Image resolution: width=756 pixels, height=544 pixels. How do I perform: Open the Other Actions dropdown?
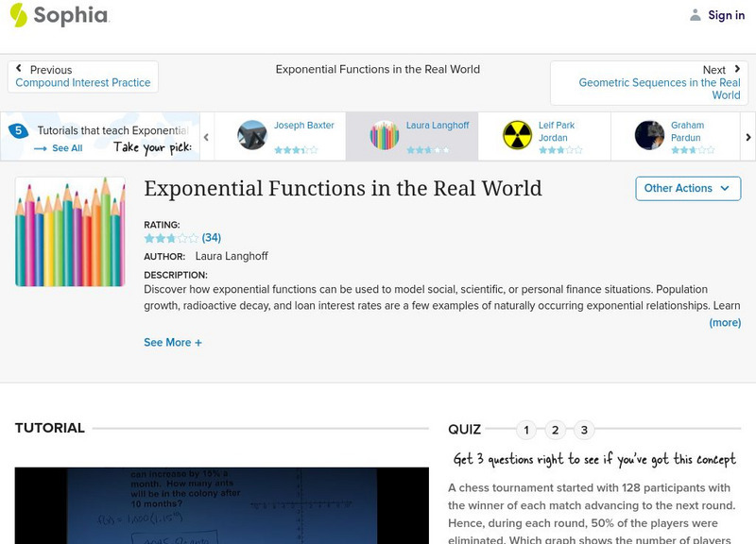pyautogui.click(x=685, y=188)
